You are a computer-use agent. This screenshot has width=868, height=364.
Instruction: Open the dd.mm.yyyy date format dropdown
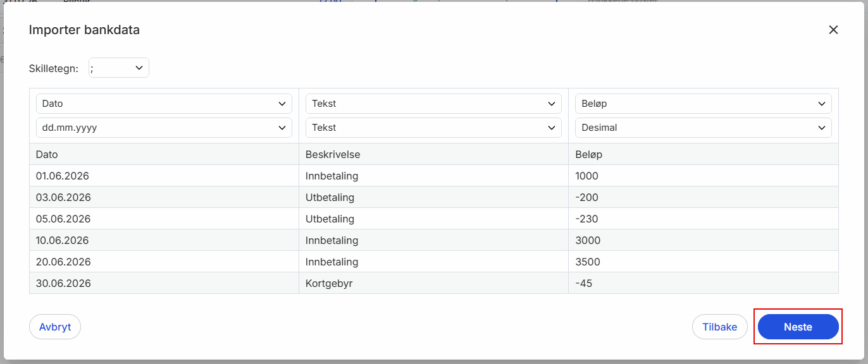pyautogui.click(x=164, y=128)
